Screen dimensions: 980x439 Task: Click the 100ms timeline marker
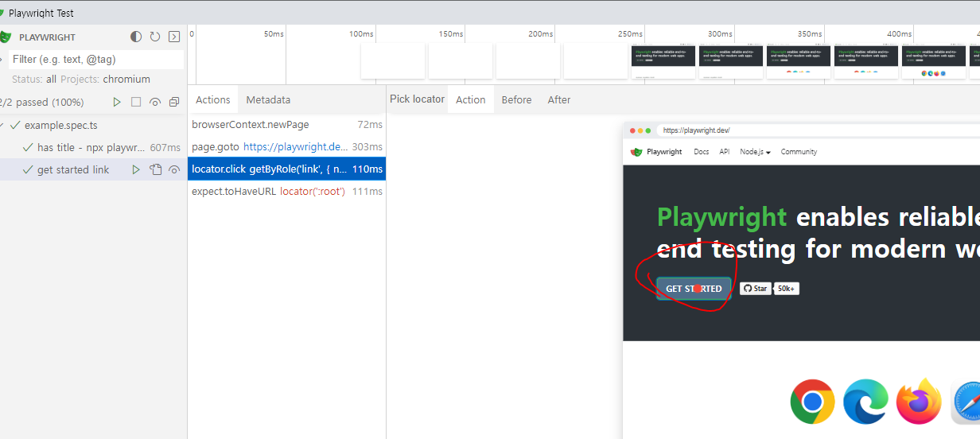point(361,33)
